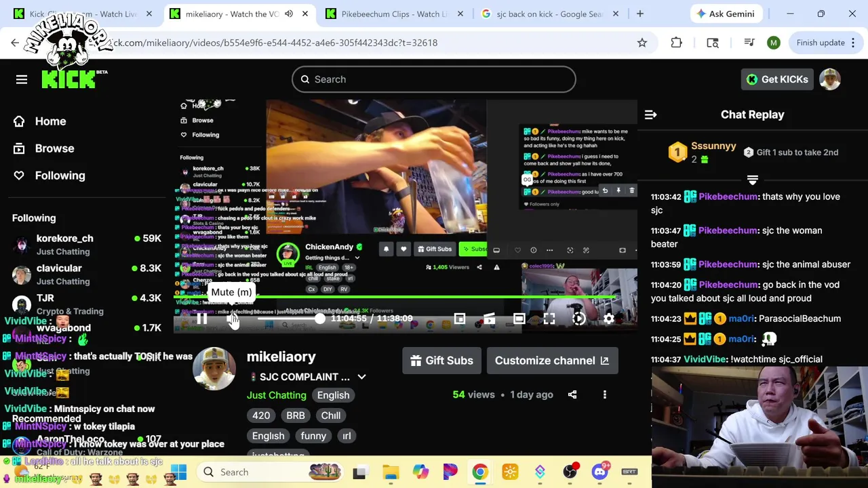Open Ask Gemini in Chrome

(726, 14)
